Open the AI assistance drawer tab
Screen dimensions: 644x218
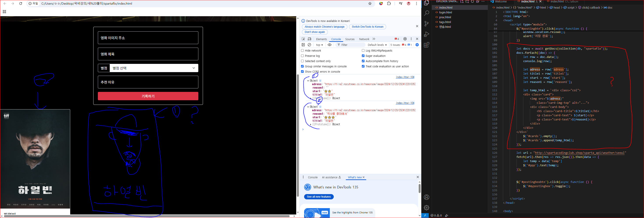331,177
